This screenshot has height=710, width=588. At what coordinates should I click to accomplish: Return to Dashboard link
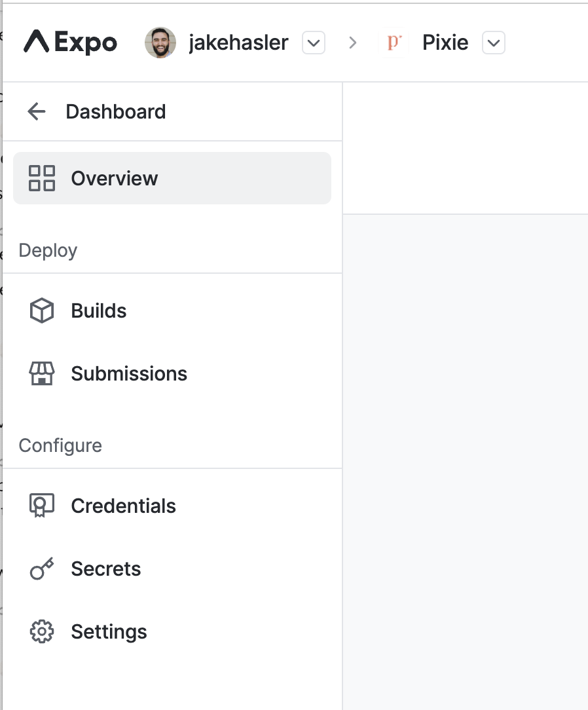point(116,111)
